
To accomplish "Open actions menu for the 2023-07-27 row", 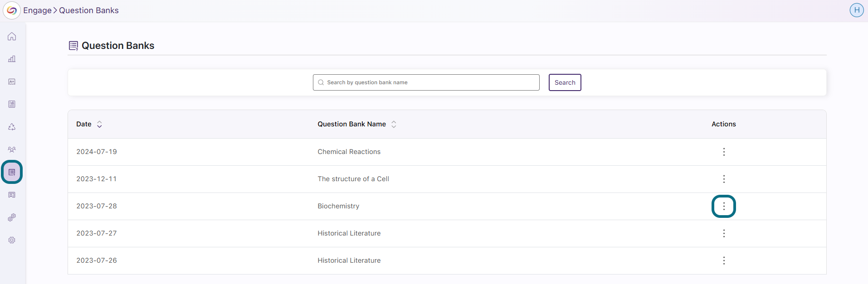I will click(724, 233).
